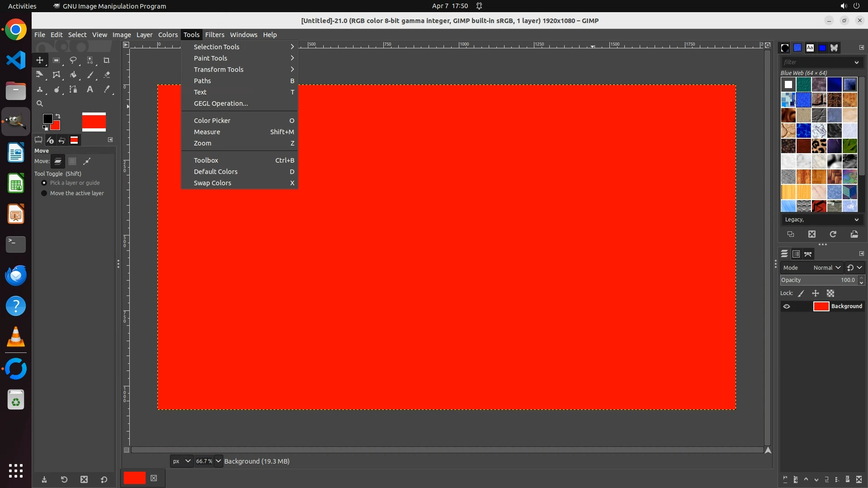The image size is (868, 488).
Task: Choose Color Picker from Tools menu
Action: point(212,121)
